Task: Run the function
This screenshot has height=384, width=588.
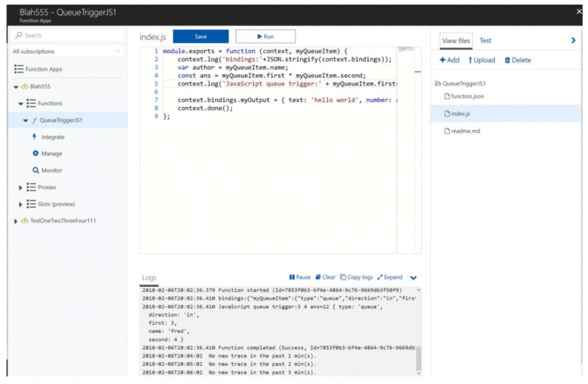Action: pos(265,36)
